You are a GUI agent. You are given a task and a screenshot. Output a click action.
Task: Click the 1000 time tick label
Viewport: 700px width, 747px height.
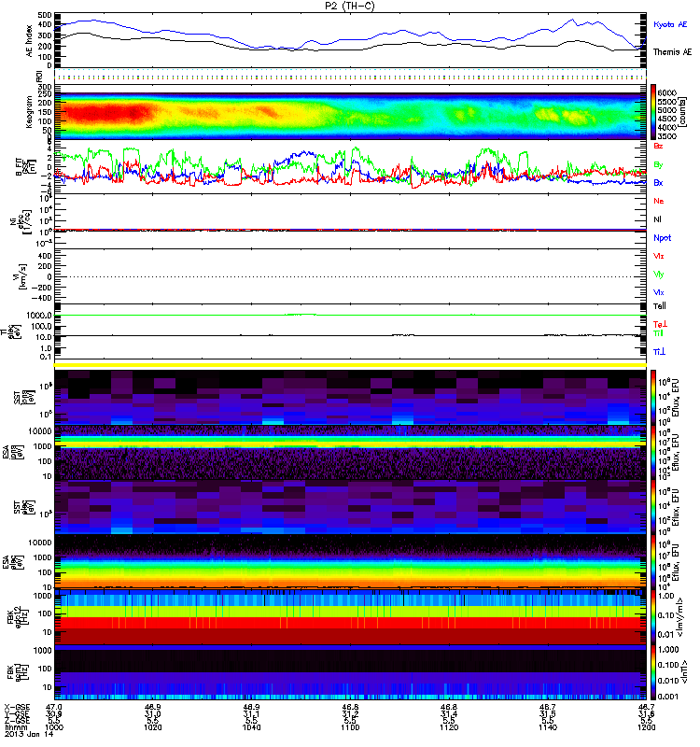coord(54,727)
